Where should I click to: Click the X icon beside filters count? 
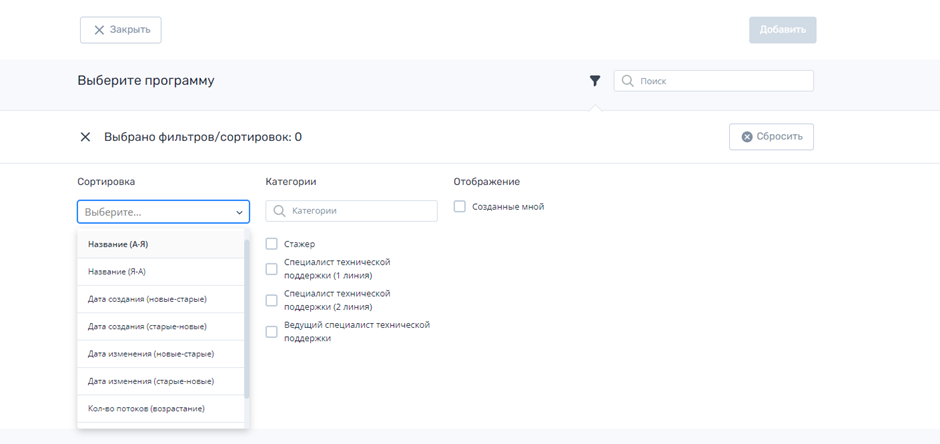pos(85,137)
